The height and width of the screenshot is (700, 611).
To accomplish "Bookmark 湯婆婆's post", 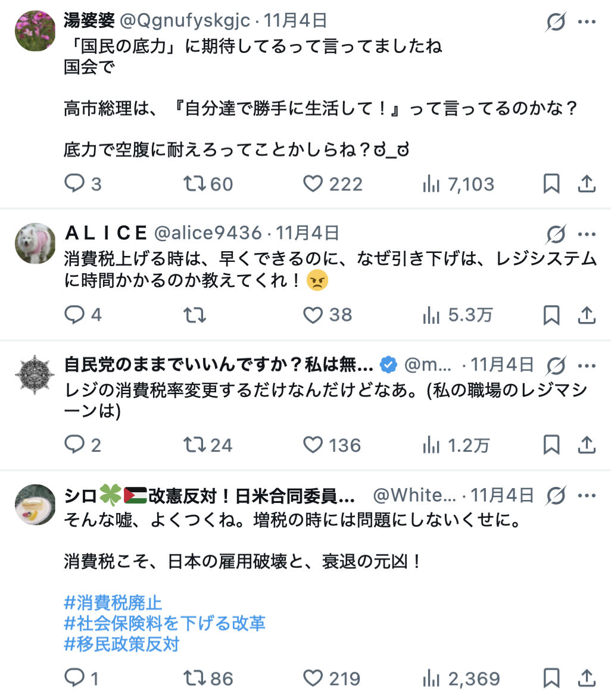I will pos(551,184).
